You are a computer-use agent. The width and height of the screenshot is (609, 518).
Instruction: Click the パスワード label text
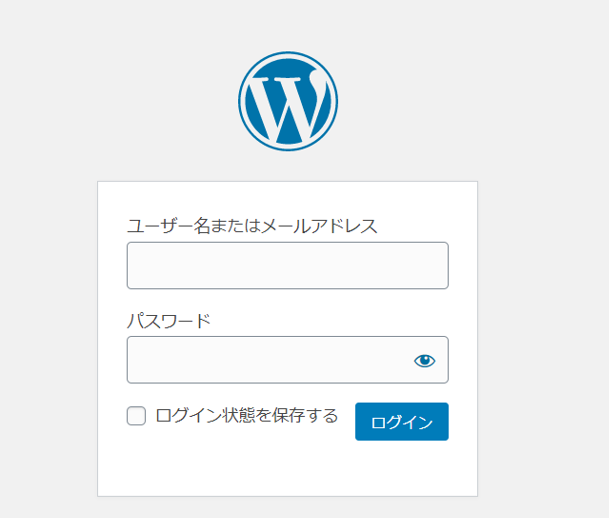point(169,321)
